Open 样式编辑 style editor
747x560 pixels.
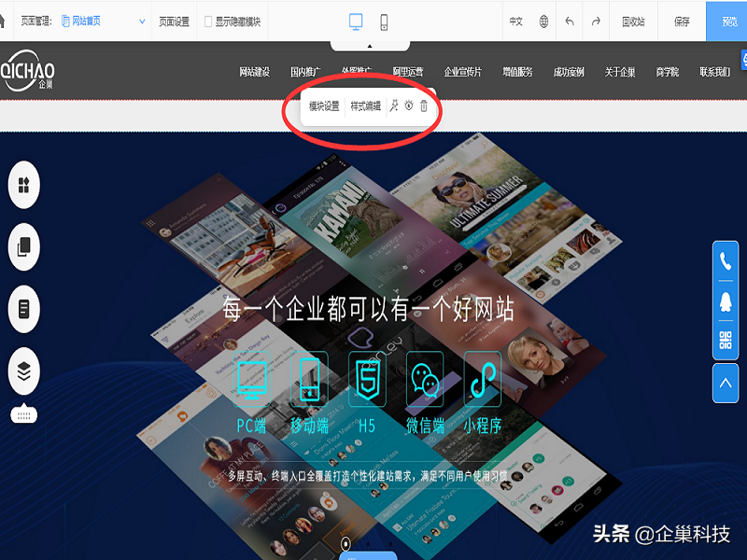click(365, 105)
